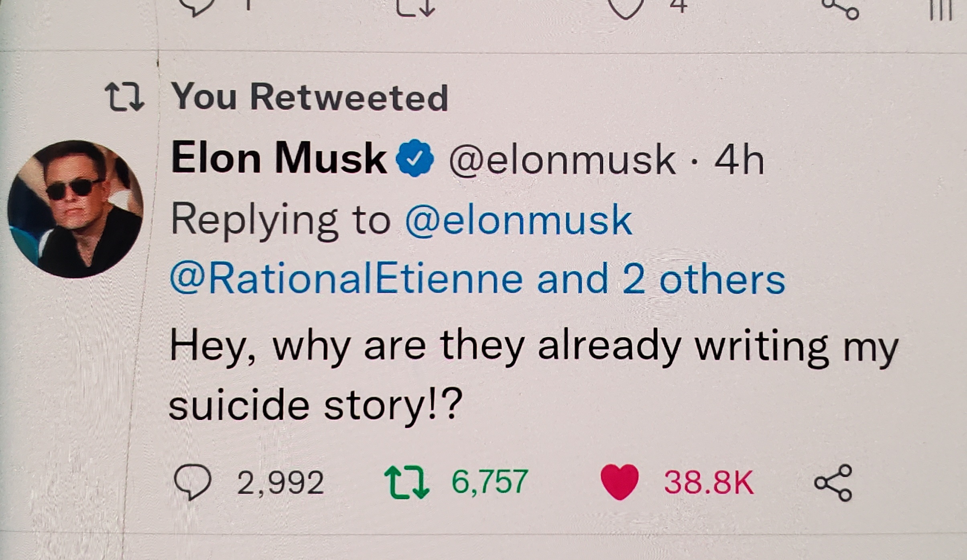Image resolution: width=967 pixels, height=560 pixels.
Task: Open the @elonmusk handle next to name
Action: 562,160
